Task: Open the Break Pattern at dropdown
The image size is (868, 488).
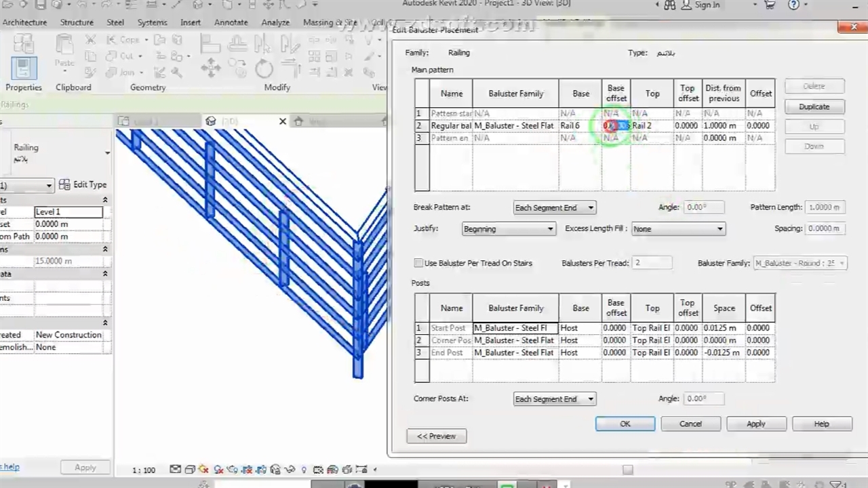Action: coord(554,208)
